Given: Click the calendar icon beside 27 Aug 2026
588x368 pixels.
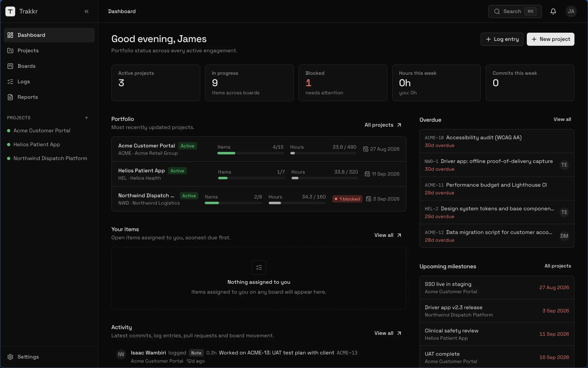Looking at the screenshot, I should (x=366, y=149).
